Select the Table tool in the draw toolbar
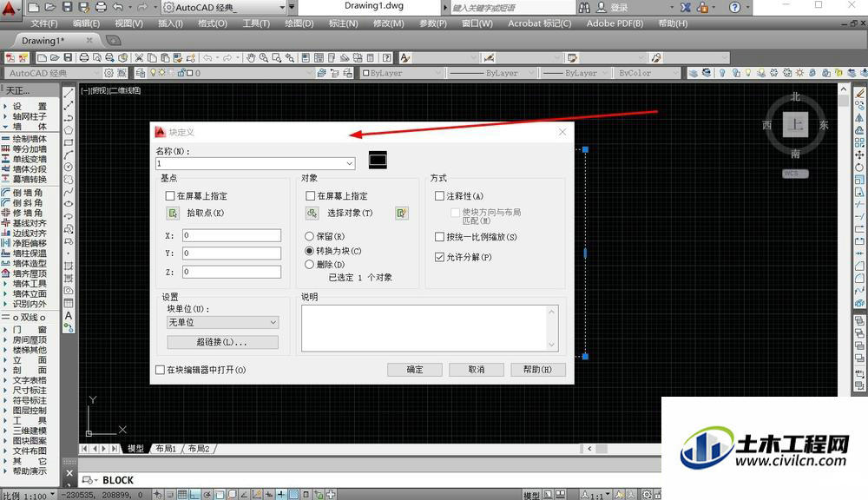868x500 pixels. [x=69, y=303]
